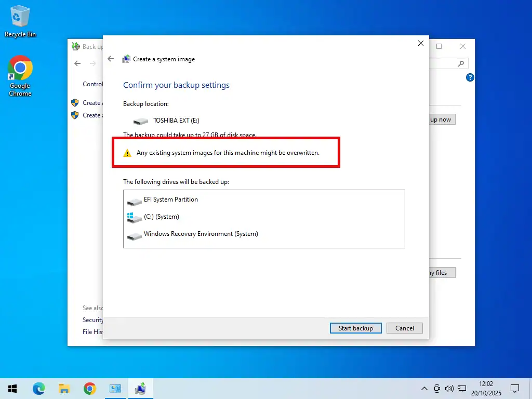The image size is (532, 399).
Task: Open the Security and Maintenance link
Action: [x=91, y=320]
